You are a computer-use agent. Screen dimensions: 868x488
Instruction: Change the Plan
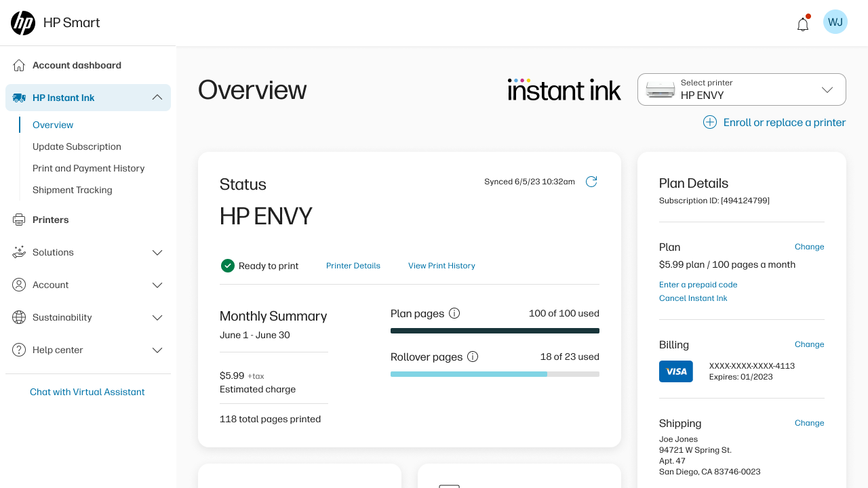click(x=810, y=247)
